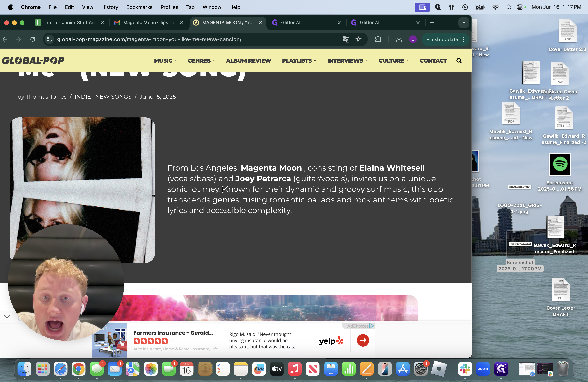Launch Safari from the dock
Image resolution: width=588 pixels, height=382 pixels.
point(60,369)
